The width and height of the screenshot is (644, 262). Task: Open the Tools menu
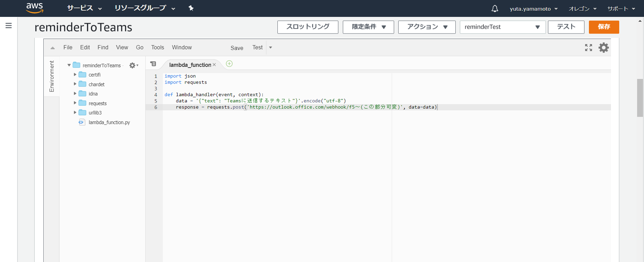(158, 48)
